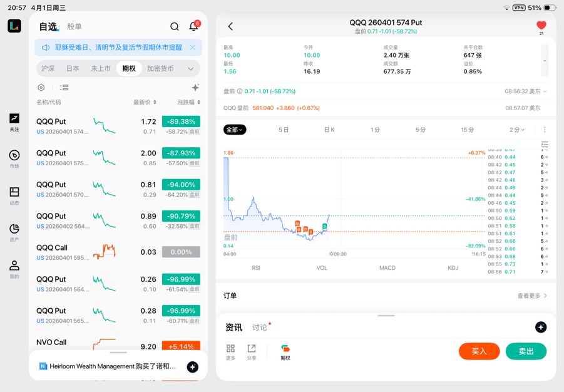Screen dimensions: 564x392
Task: Show the VOL indicator
Action: pos(322,268)
